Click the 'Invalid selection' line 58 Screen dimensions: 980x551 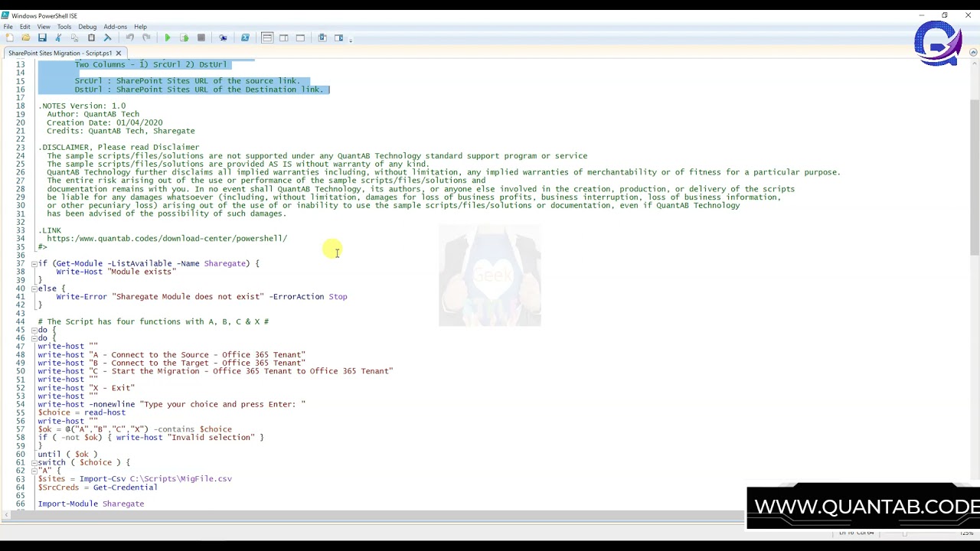click(151, 438)
